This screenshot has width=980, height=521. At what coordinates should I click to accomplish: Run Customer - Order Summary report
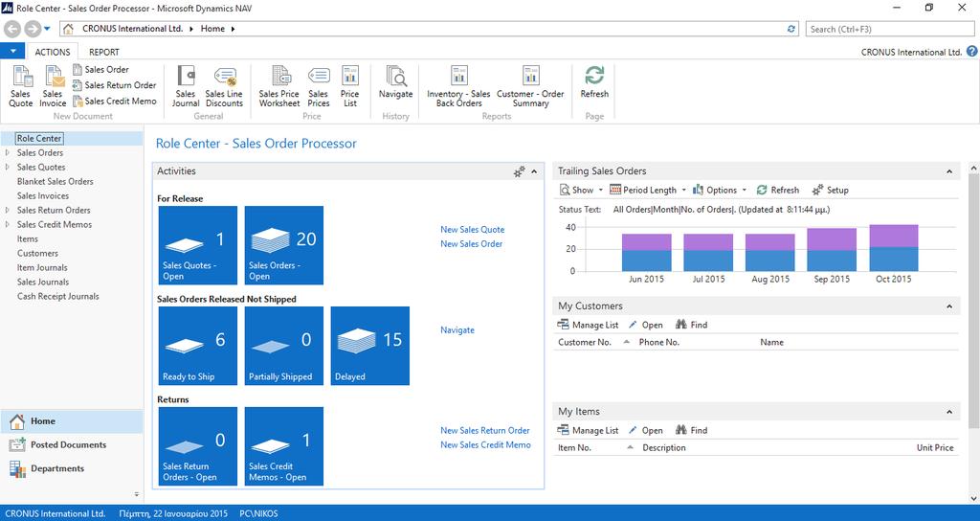coord(530,85)
